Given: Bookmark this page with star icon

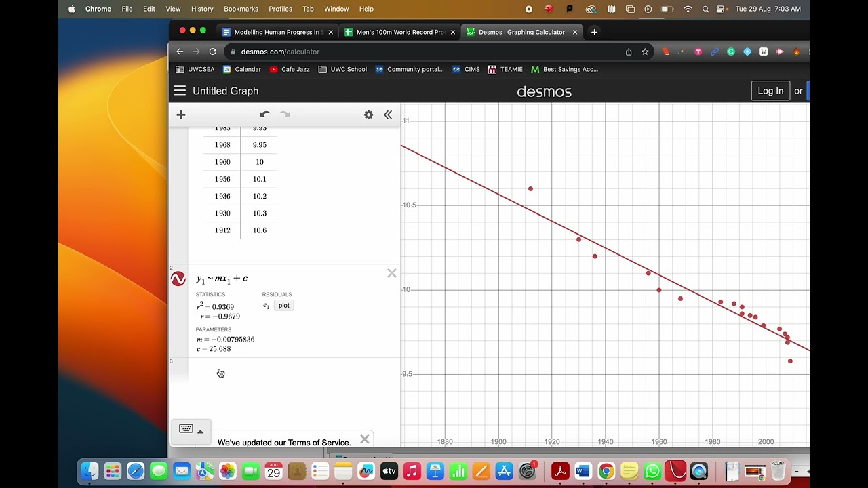Looking at the screenshot, I should tap(645, 52).
